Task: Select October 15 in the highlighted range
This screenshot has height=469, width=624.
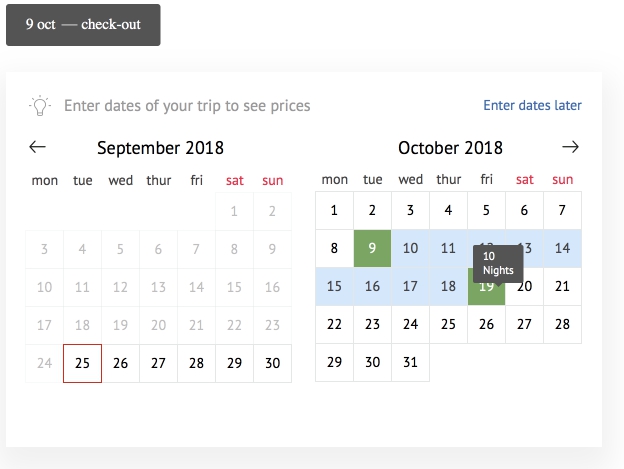Action: tap(334, 287)
